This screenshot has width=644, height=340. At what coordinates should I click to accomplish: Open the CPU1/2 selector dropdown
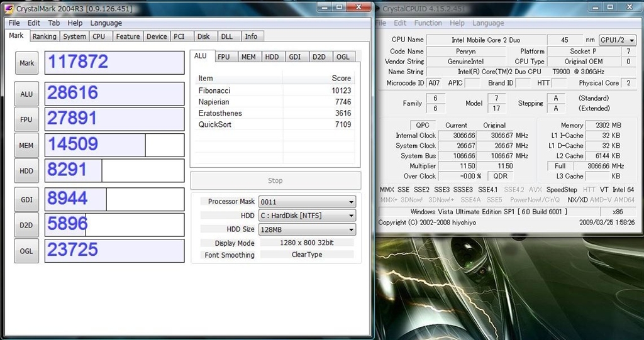pos(618,40)
